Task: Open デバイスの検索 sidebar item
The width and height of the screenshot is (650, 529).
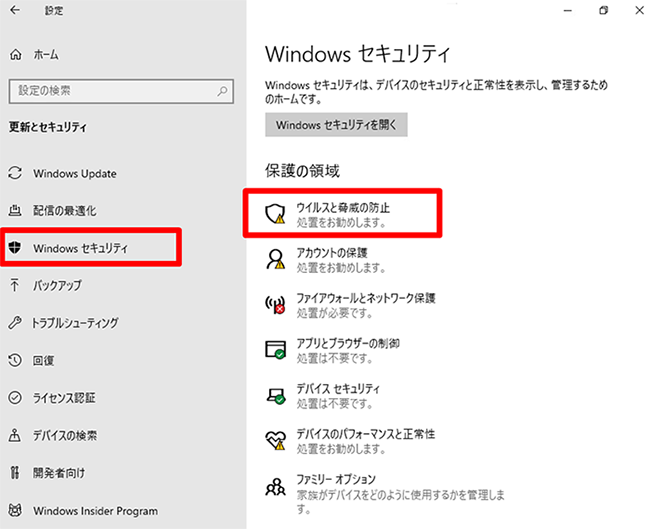Action: pyautogui.click(x=65, y=435)
